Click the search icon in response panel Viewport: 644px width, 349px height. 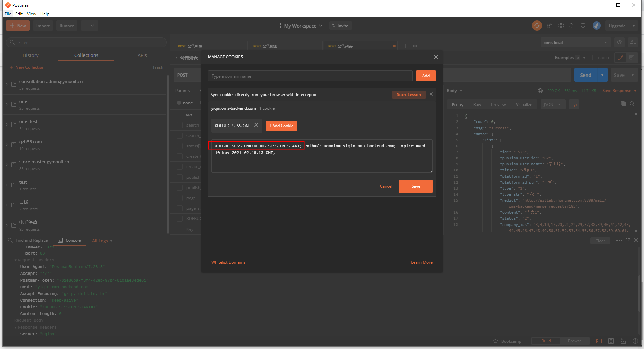(x=632, y=104)
